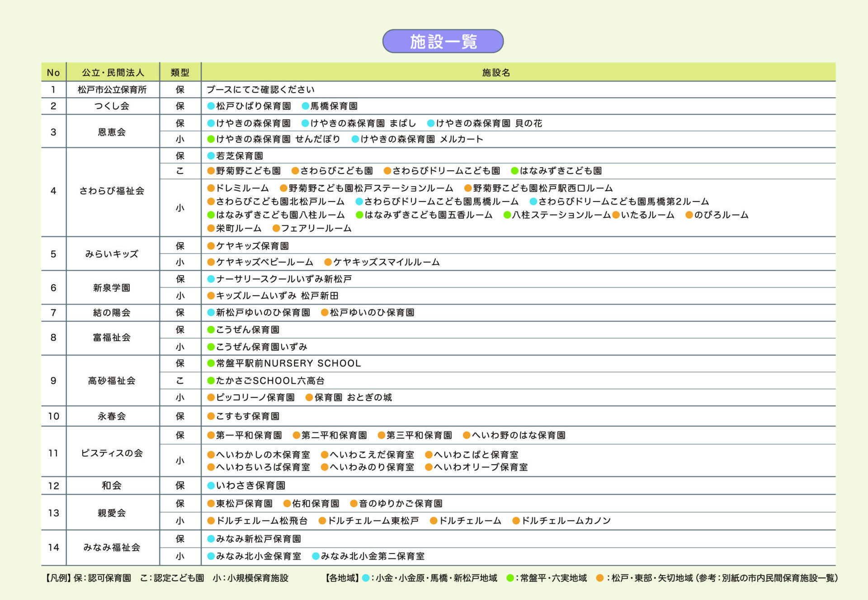Click こうぜん保育園いずみ entry
Viewport: 868px width, 600px height.
click(262, 347)
